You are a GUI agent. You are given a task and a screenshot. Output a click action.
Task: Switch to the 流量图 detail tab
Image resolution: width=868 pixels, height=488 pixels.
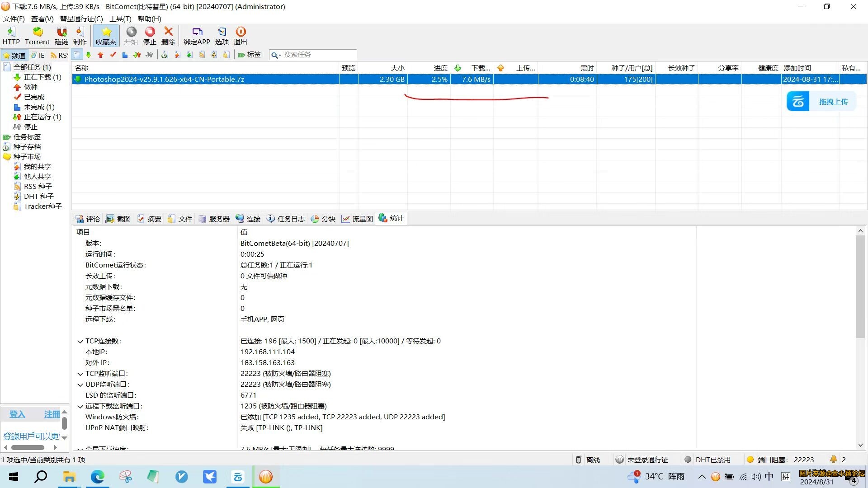(x=358, y=219)
